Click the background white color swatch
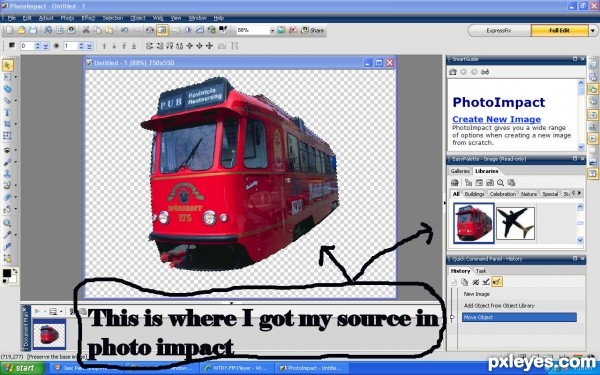This screenshot has height=375, width=600. pos(13,278)
